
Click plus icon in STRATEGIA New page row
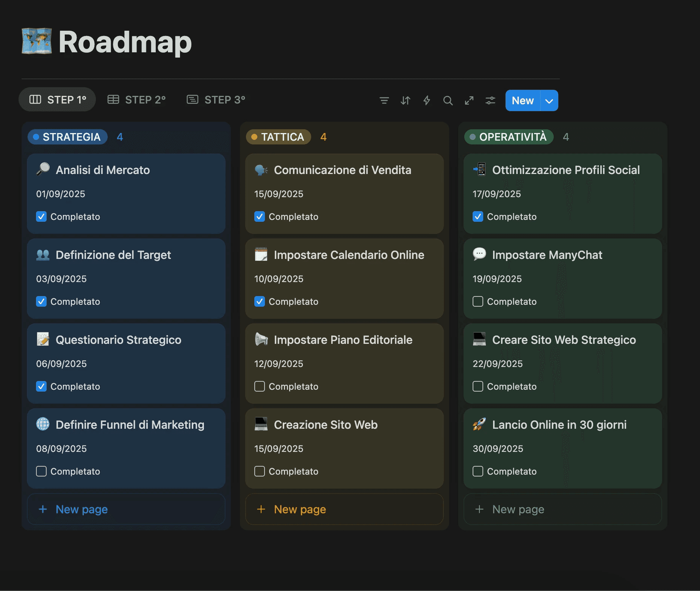point(43,509)
